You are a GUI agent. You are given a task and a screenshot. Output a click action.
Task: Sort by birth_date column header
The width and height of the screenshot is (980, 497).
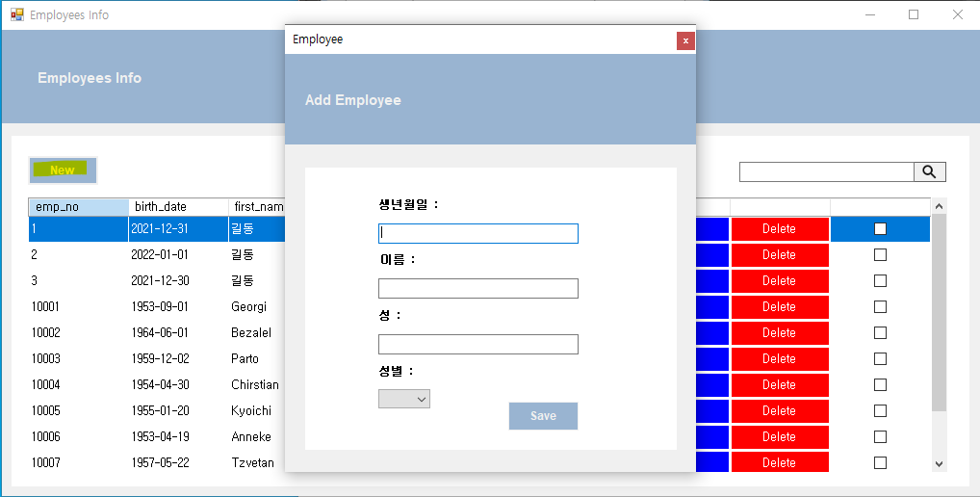179,207
